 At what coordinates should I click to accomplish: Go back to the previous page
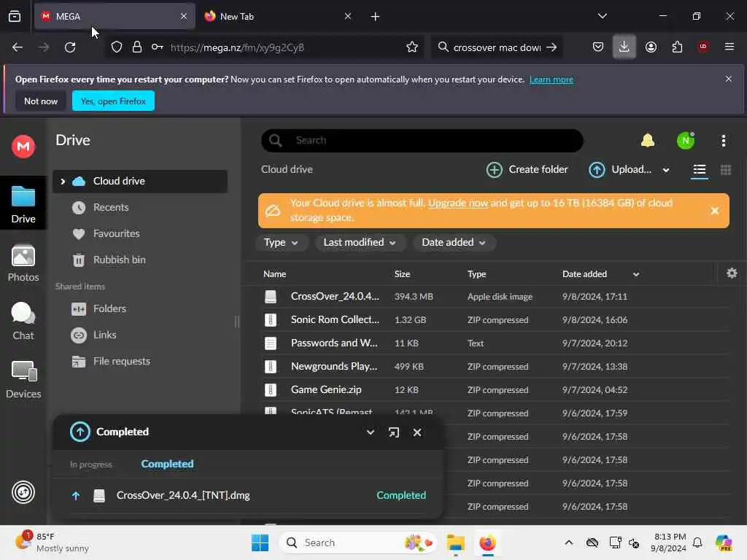18,47
